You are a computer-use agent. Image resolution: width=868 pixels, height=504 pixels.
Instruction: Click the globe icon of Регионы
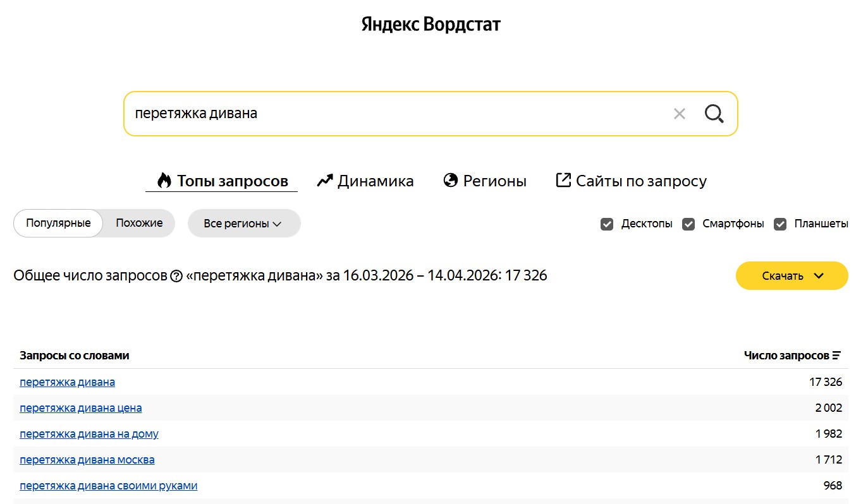click(451, 181)
